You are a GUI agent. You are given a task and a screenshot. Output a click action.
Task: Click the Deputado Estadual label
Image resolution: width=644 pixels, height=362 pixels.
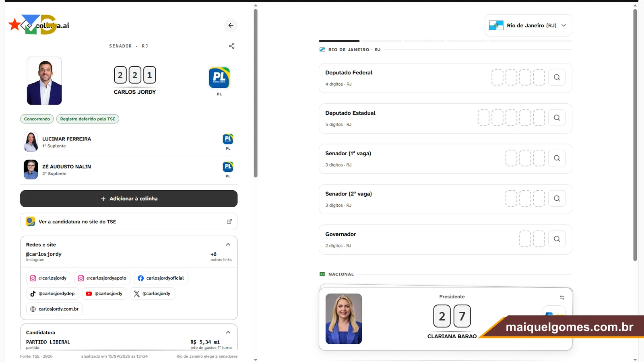coord(350,113)
